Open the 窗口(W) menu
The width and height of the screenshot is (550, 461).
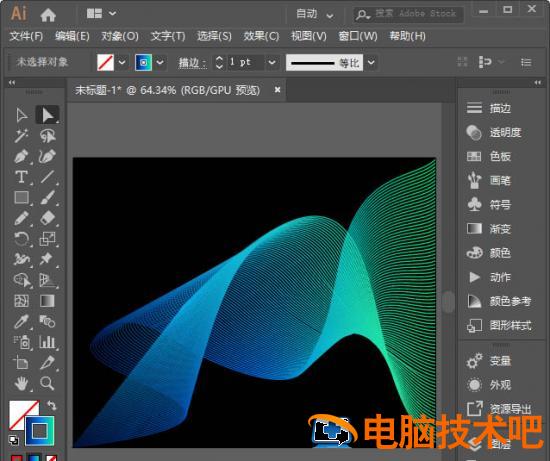pyautogui.click(x=358, y=36)
